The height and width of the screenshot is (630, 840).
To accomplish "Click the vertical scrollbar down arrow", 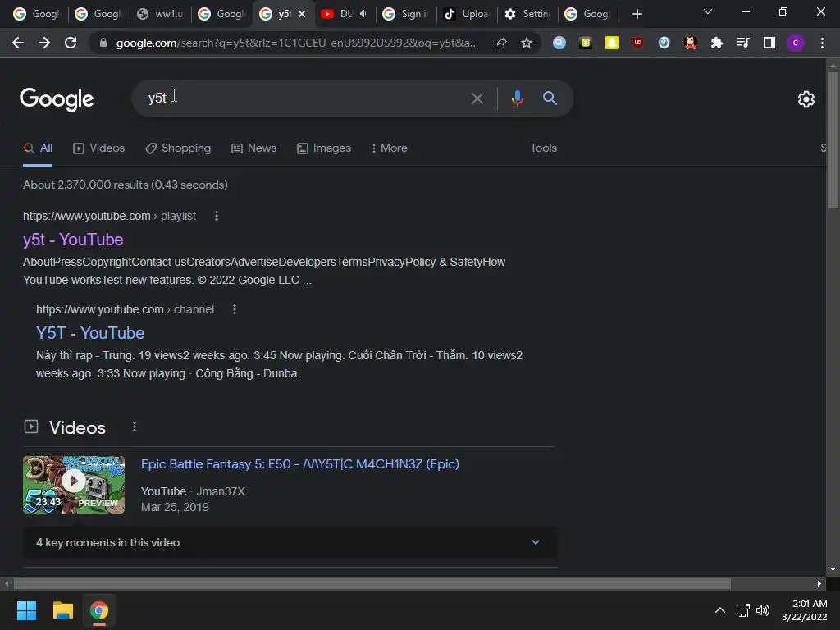I will click(x=833, y=569).
